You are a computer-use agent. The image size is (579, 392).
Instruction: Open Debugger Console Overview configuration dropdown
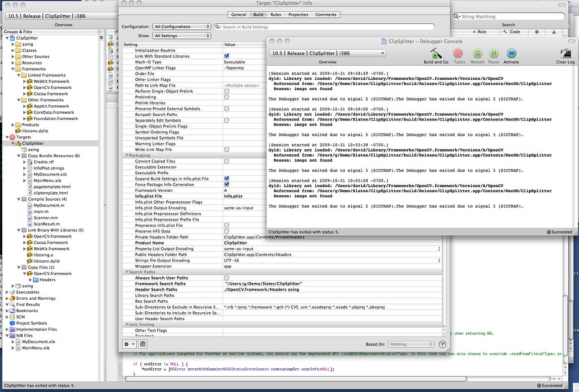[x=327, y=53]
